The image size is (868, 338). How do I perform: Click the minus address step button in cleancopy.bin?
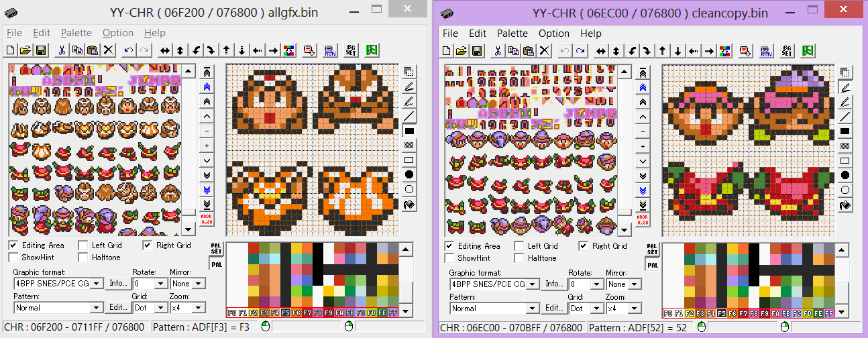[643, 131]
